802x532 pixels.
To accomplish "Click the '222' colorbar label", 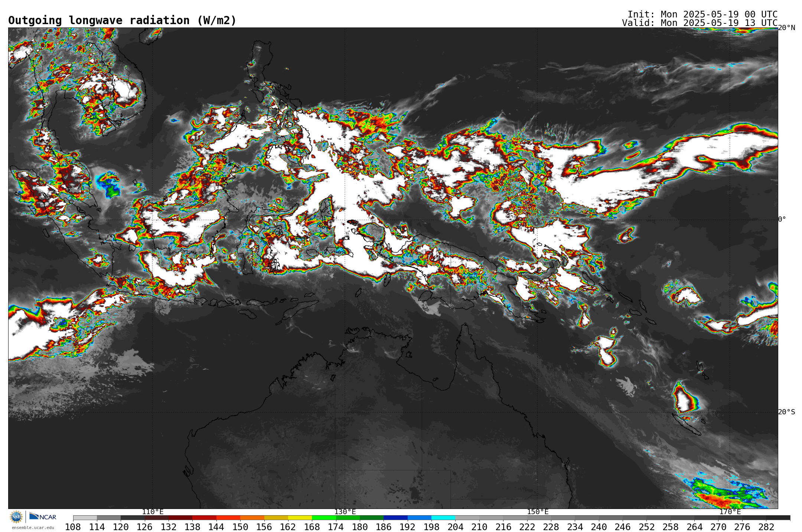I will point(527,527).
